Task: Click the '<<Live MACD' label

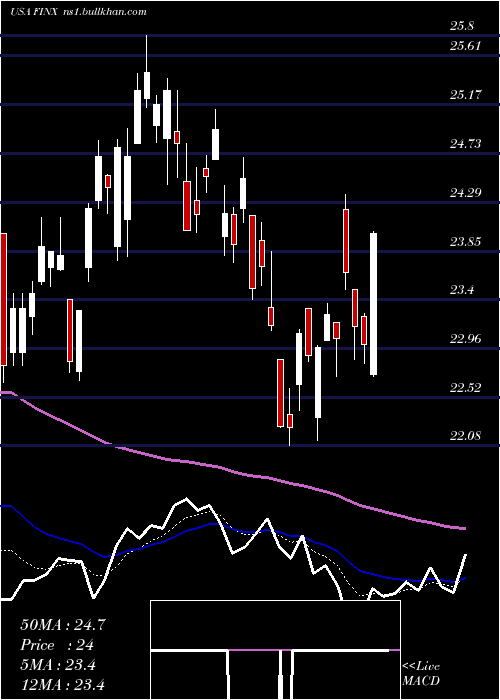Action: click(421, 673)
